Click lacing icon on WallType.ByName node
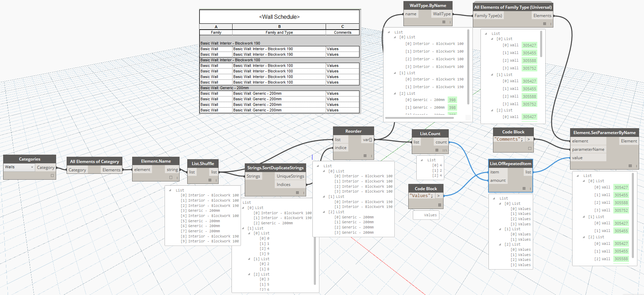This screenshot has width=644, height=295. tap(450, 22)
